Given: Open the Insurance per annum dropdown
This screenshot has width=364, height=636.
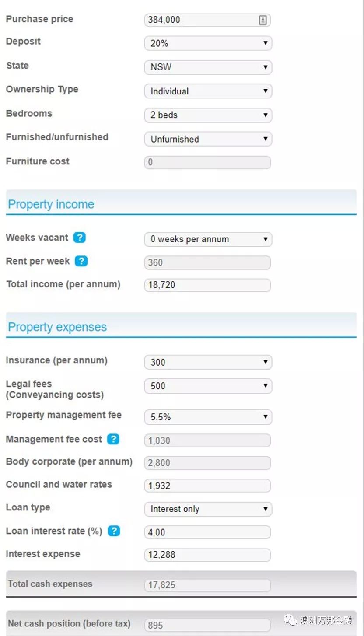Looking at the screenshot, I should (x=208, y=362).
